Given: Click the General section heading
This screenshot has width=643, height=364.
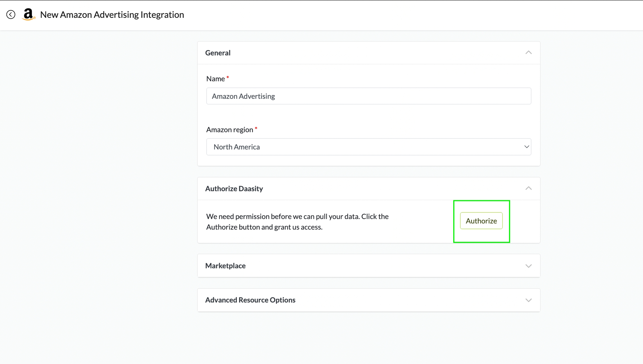Looking at the screenshot, I should (218, 53).
